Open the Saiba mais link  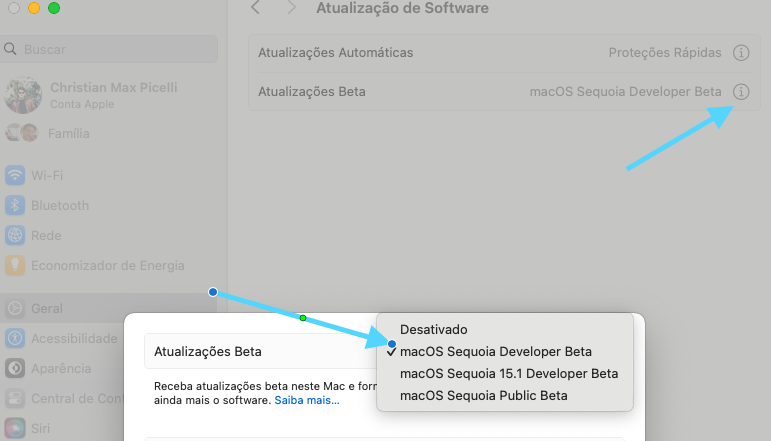(307, 400)
